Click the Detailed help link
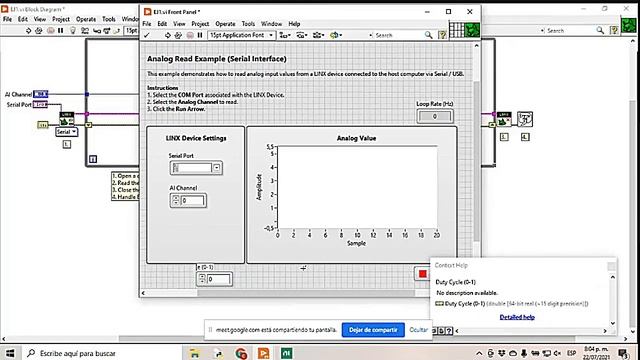The image size is (640, 360). [x=517, y=317]
